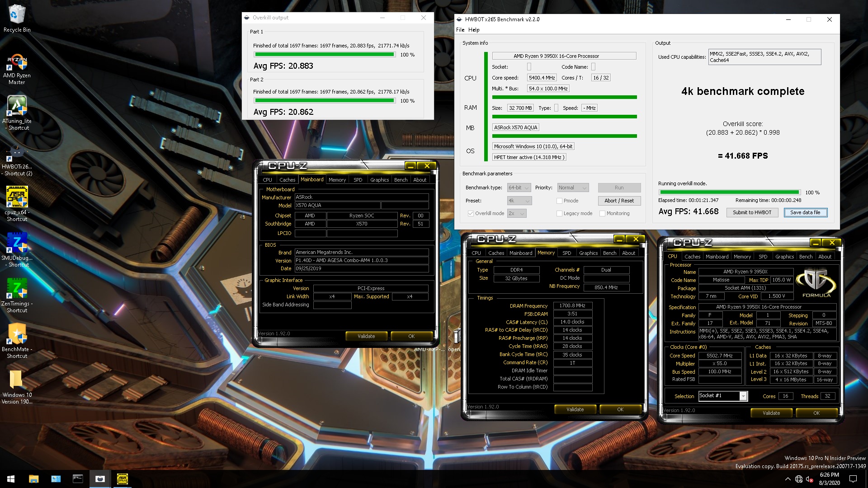Open cpuz_x64 shortcut on desktop

tap(17, 204)
